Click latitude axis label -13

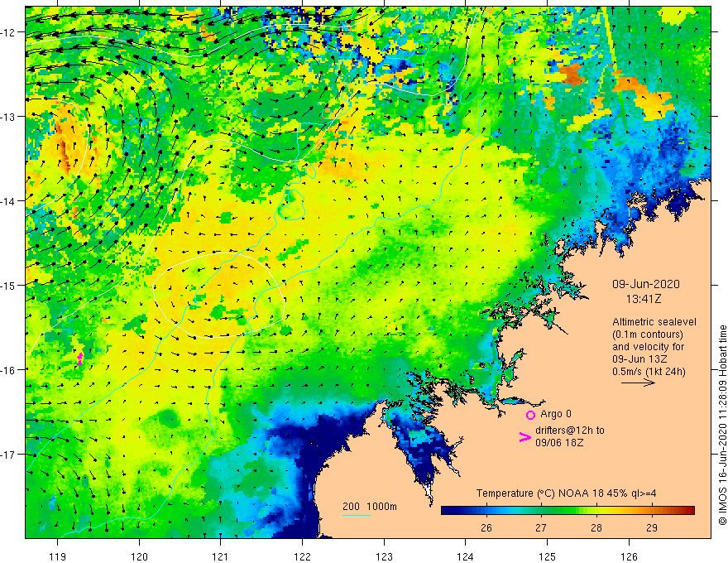coord(8,117)
